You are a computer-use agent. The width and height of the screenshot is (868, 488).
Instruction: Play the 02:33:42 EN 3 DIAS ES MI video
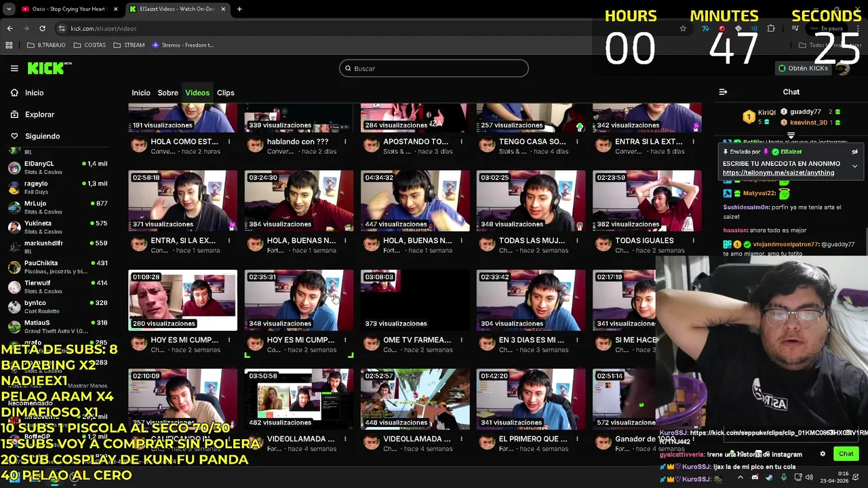point(531,300)
